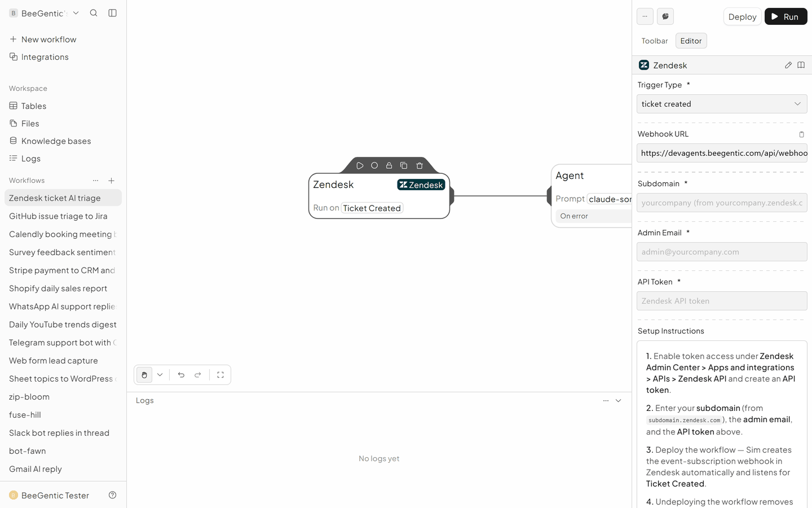Deploy the workflow
The width and height of the screenshot is (812, 508).
click(742, 16)
